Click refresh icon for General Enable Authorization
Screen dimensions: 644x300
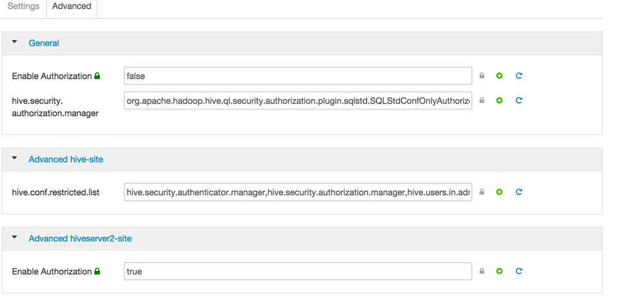pyautogui.click(x=519, y=76)
